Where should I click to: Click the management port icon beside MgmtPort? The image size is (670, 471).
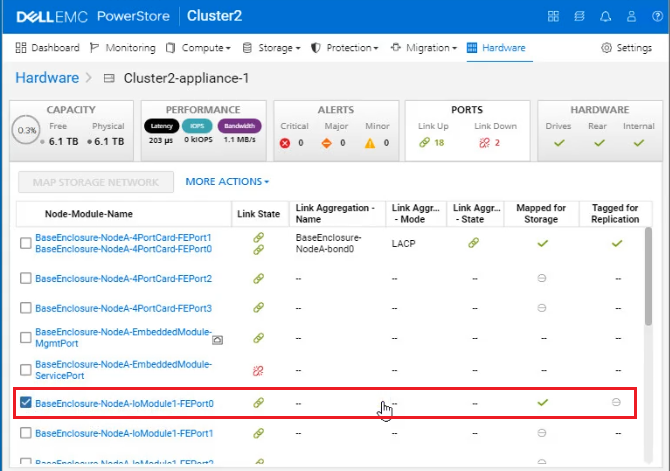pyautogui.click(x=217, y=340)
